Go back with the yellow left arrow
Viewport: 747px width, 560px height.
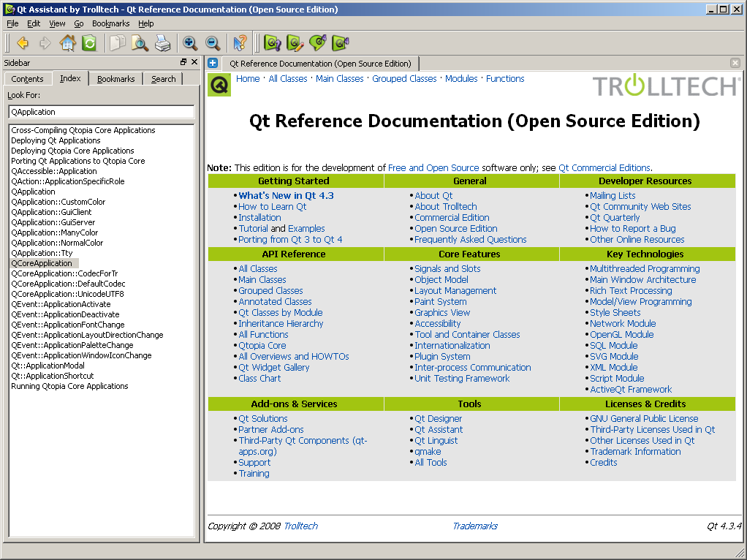coord(23,43)
